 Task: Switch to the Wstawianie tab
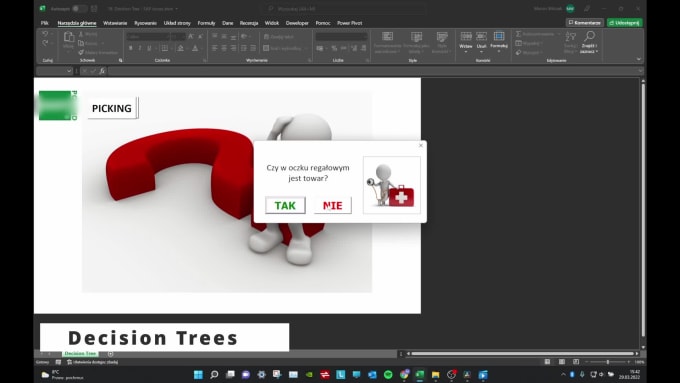[115, 23]
